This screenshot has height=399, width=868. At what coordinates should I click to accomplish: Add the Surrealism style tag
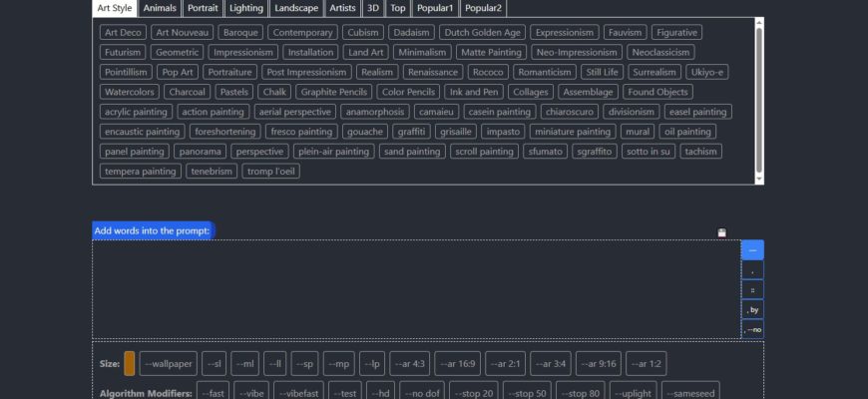tap(654, 72)
